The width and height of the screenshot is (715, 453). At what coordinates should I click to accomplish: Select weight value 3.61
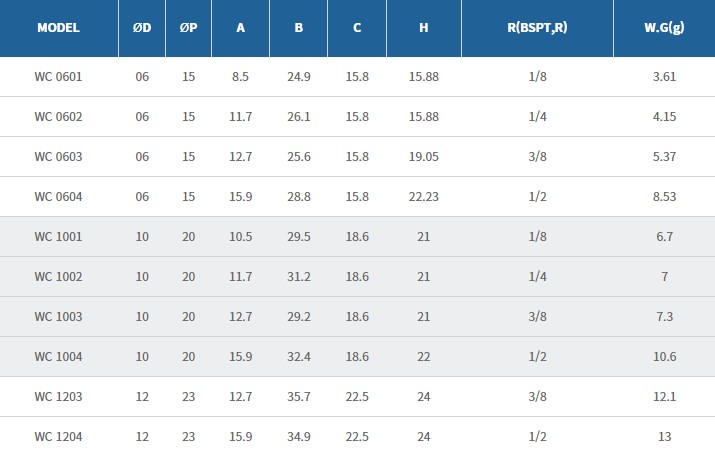point(664,76)
